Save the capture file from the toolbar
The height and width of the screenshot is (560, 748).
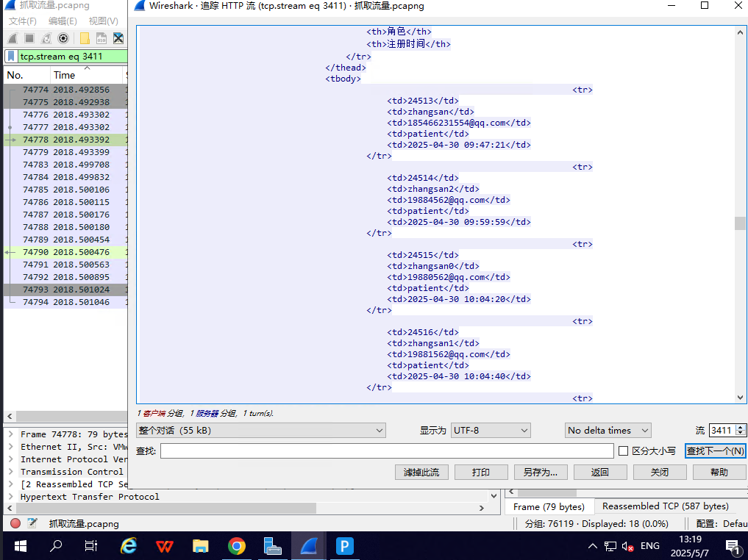[101, 38]
